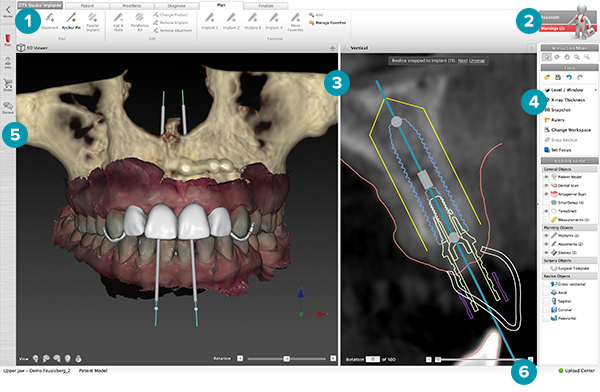This screenshot has height=392, width=600.
Task: Expand 3D Viewer with plus button
Action: [x=333, y=48]
